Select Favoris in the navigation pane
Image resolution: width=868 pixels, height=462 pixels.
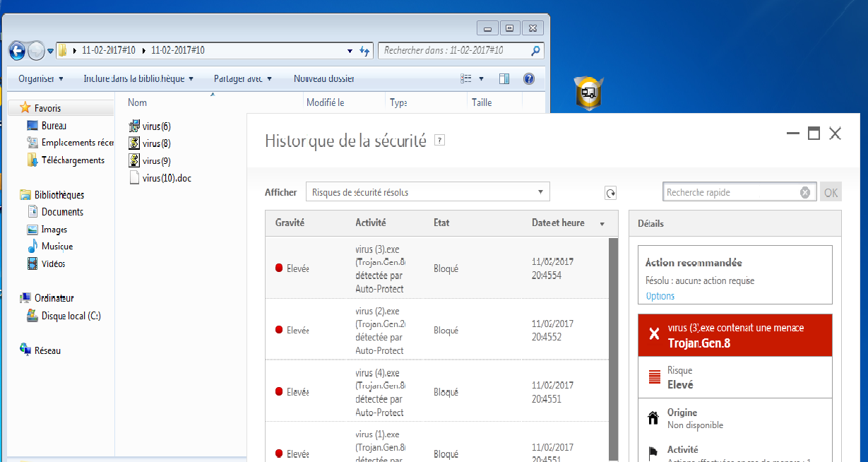[47, 108]
